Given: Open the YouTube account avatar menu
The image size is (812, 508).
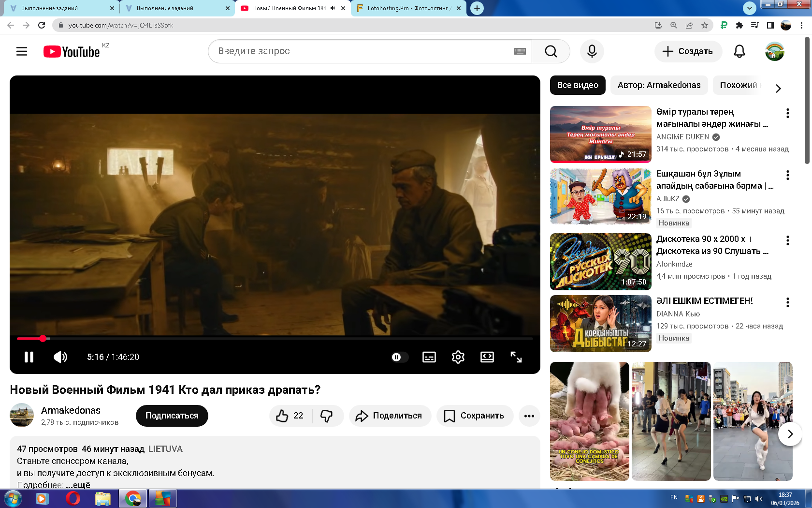Looking at the screenshot, I should tap(775, 51).
